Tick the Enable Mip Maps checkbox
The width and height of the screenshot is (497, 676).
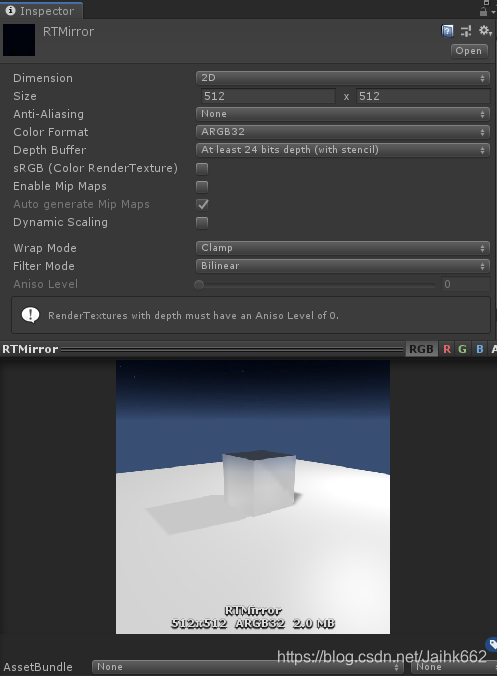(202, 187)
